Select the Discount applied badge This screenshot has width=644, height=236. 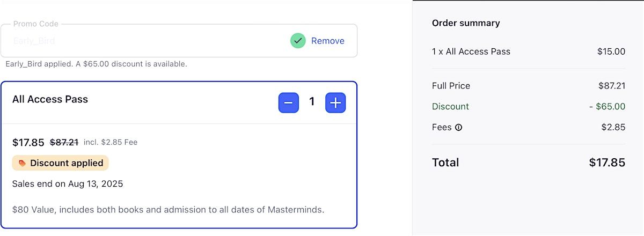[60, 163]
